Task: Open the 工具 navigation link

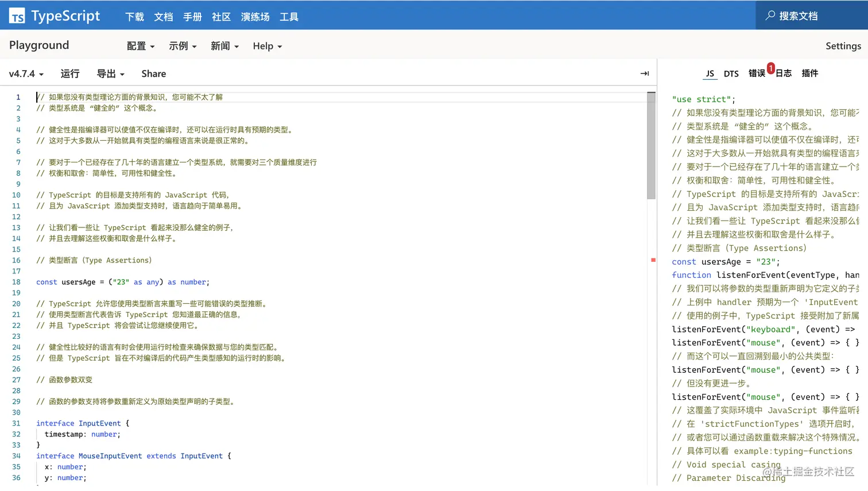Action: (x=289, y=17)
